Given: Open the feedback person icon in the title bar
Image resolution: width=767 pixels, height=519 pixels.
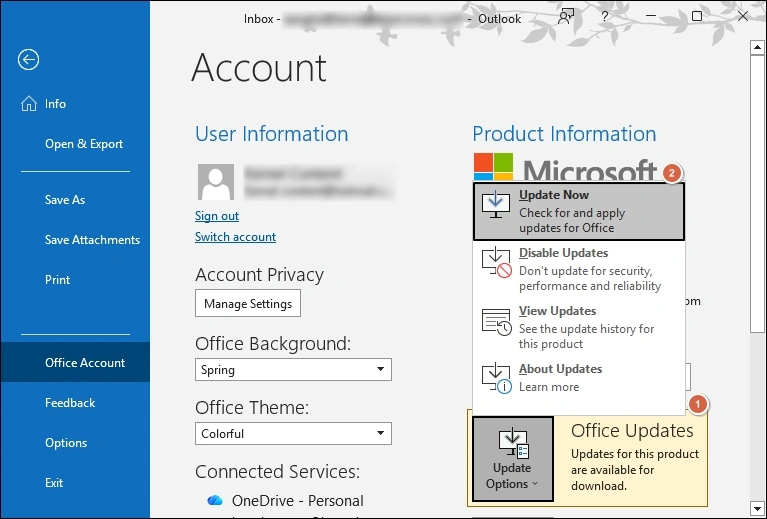Looking at the screenshot, I should coord(565,17).
